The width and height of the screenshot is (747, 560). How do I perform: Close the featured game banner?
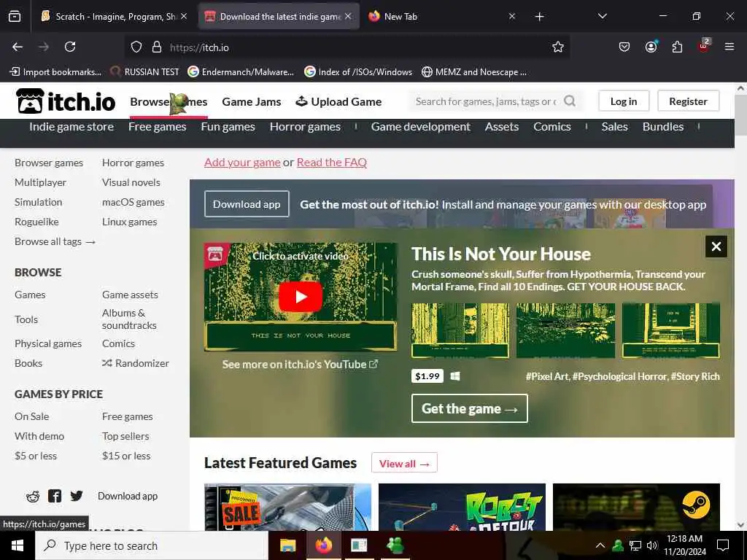[x=716, y=246]
